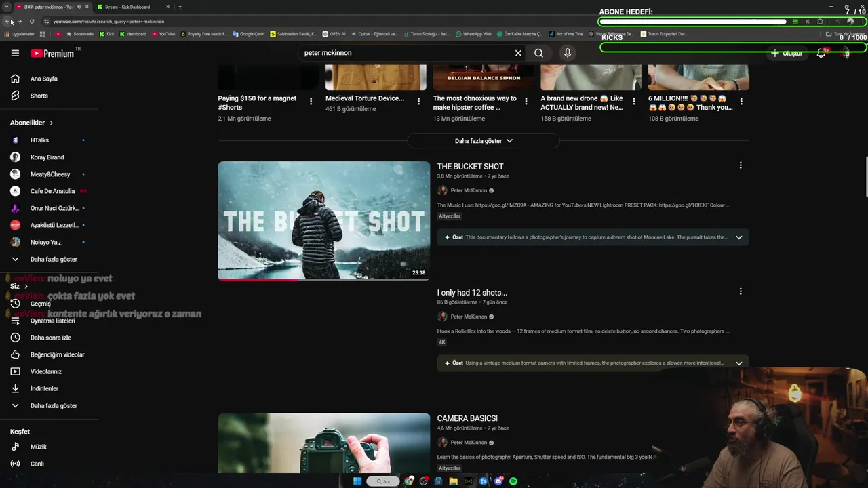
Task: Open a new browser tab with plus
Action: click(180, 7)
